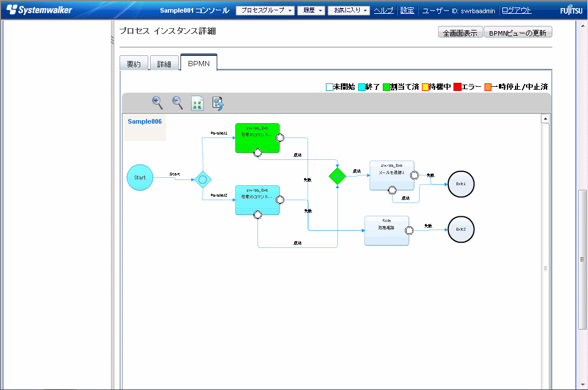Click bottom trigger circle on cyan activity
Screen dimensions: 588x390
point(258,215)
